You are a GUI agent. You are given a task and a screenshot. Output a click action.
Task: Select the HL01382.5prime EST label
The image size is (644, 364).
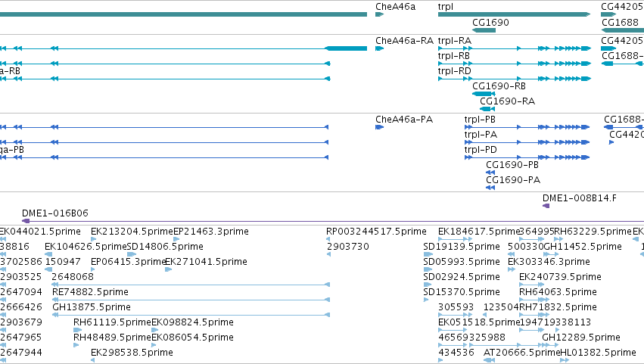(598, 353)
